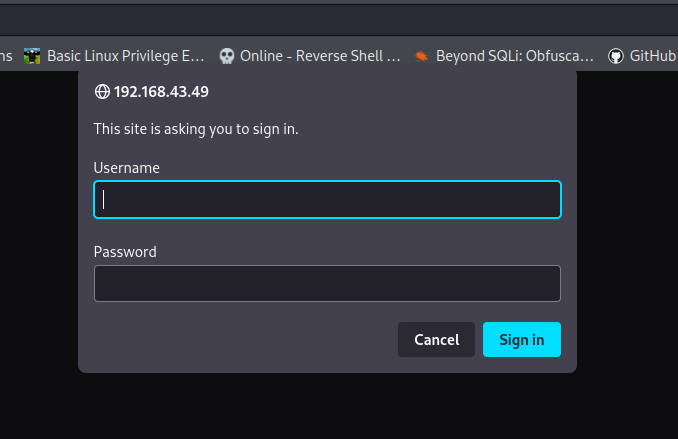678x439 pixels.
Task: Click into the Password field
Action: coord(327,283)
